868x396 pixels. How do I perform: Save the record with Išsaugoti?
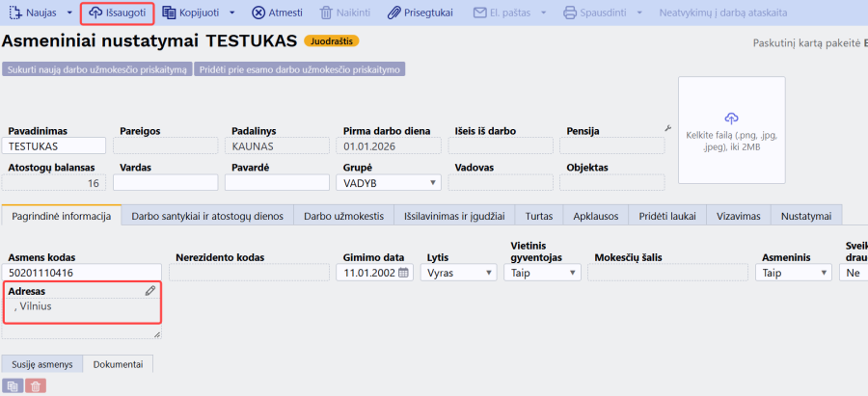click(x=117, y=13)
